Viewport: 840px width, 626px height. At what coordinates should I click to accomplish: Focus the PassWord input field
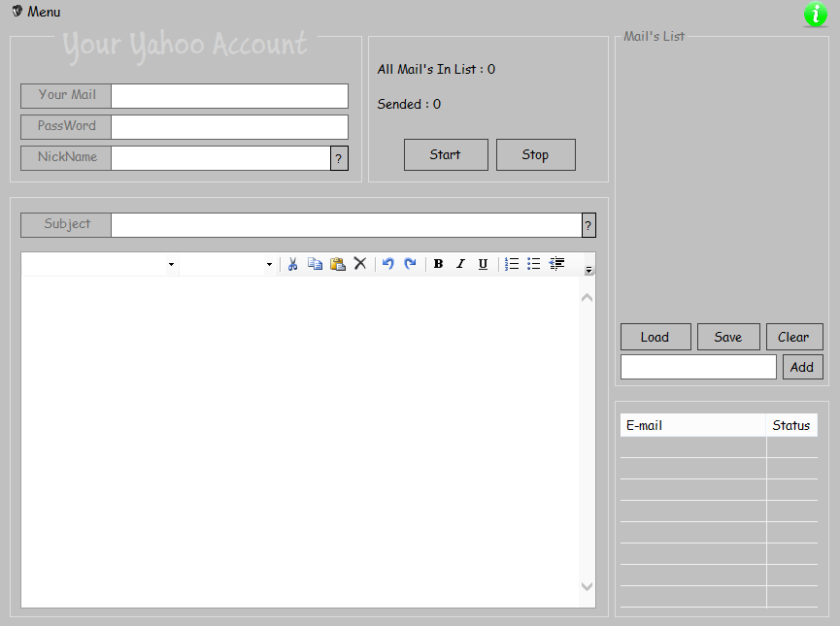pyautogui.click(x=229, y=127)
